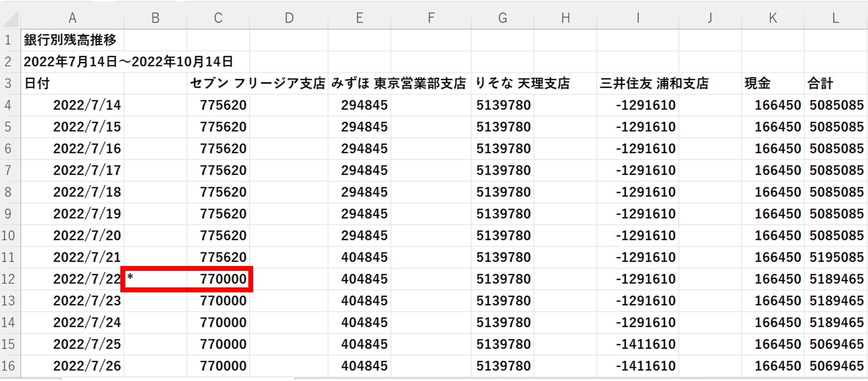Screen dimensions: 868x381
Task: Select column F header
Action: [431, 18]
